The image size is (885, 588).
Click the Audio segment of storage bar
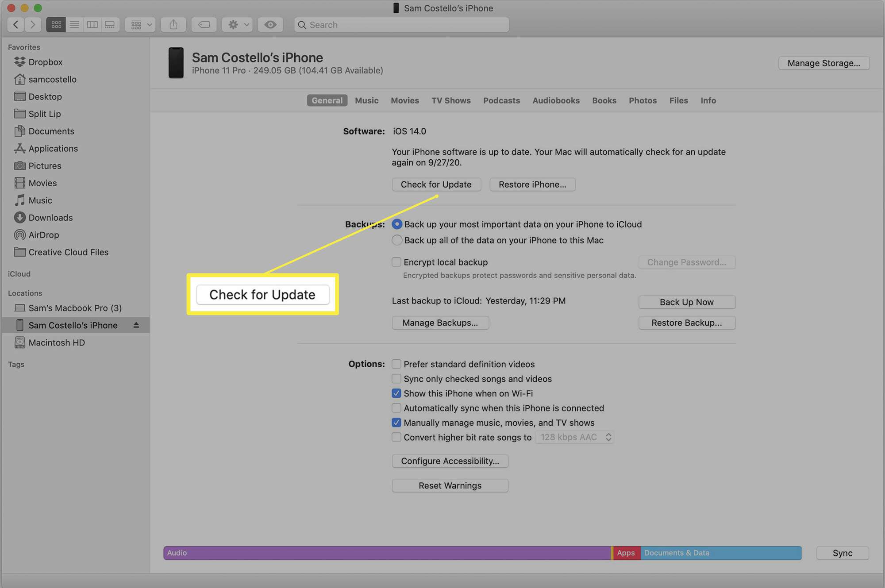coord(387,553)
